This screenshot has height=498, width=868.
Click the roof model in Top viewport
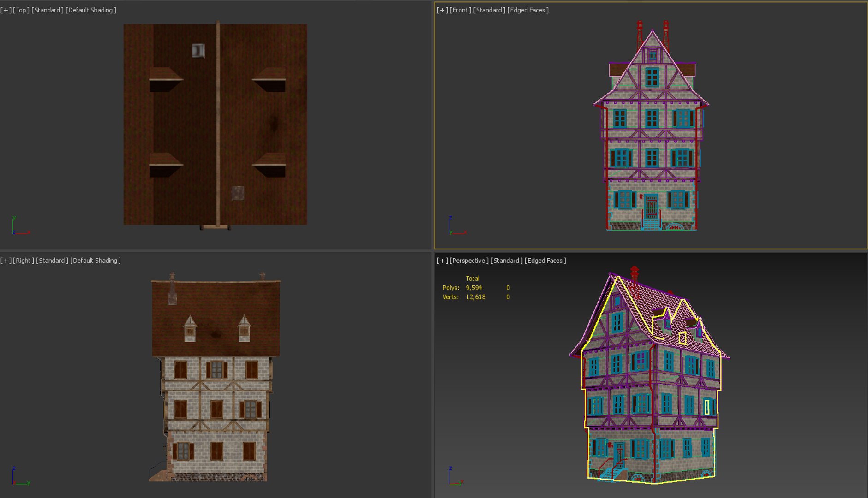[215, 125]
